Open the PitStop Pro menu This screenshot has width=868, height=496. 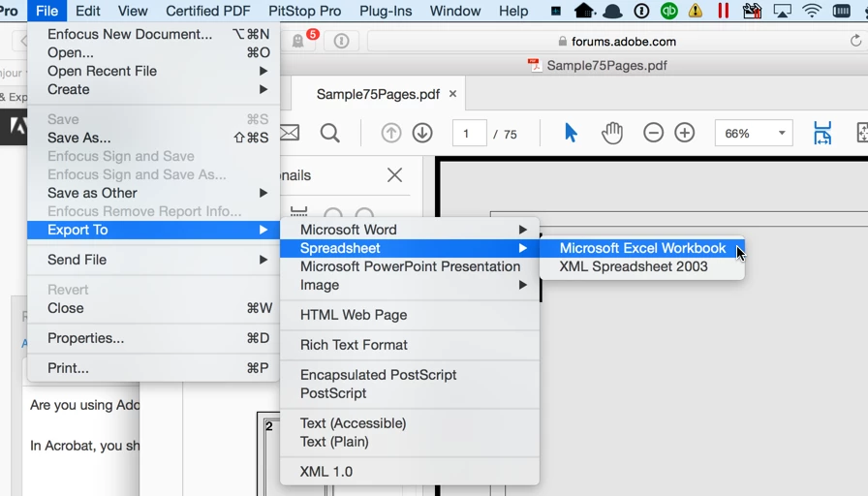[x=304, y=11]
